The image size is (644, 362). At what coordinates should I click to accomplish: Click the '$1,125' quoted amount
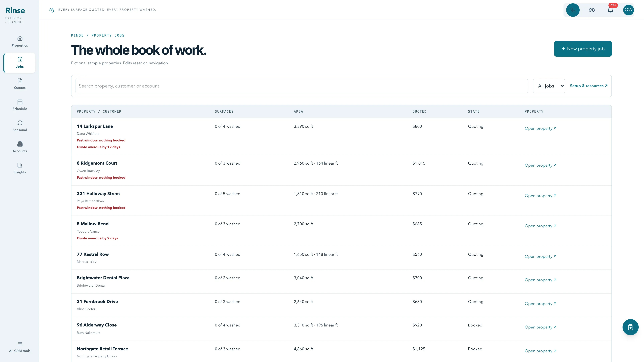point(419,349)
